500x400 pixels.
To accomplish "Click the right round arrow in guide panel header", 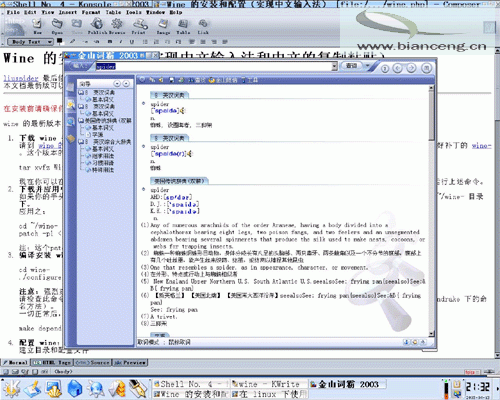I will point(126,84).
